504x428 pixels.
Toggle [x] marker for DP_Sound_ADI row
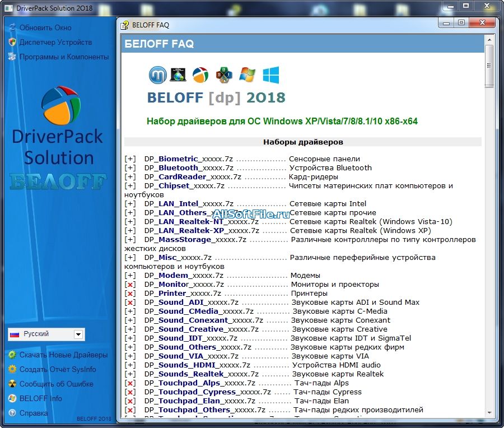130,303
